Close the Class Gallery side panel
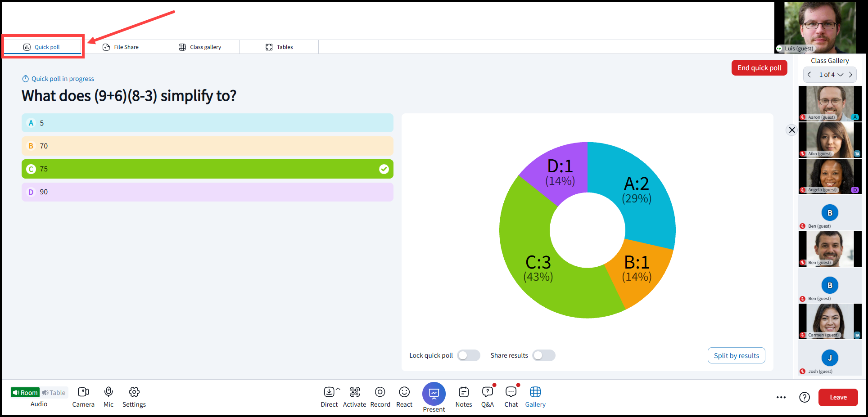The height and width of the screenshot is (417, 868). click(x=792, y=130)
